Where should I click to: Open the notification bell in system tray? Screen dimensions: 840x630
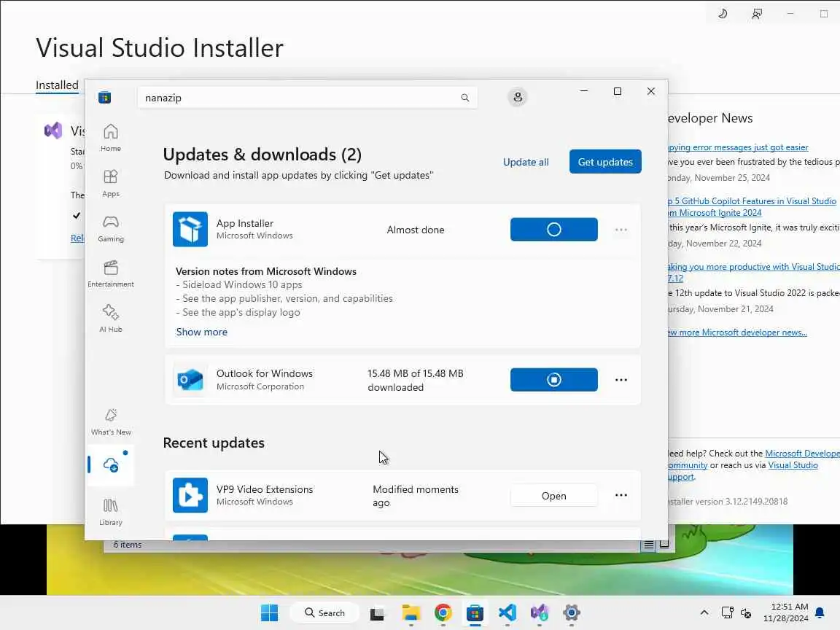pos(820,612)
